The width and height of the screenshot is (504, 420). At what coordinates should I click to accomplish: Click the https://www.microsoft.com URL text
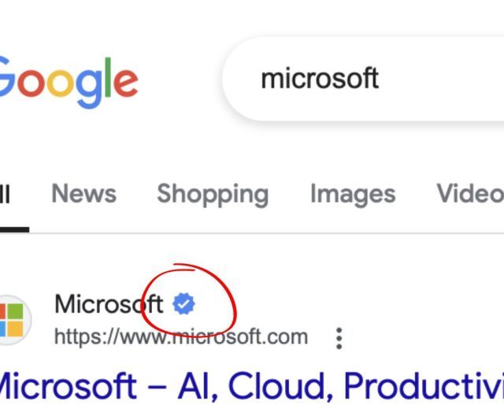click(181, 336)
